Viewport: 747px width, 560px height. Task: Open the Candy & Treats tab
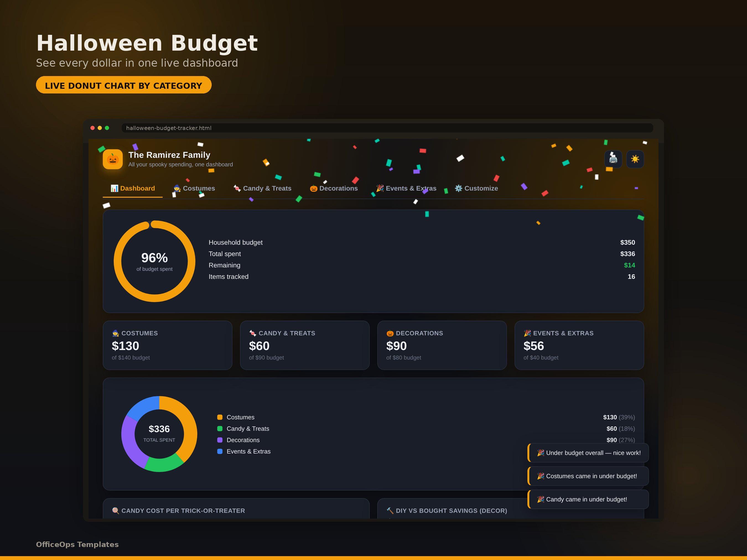(x=262, y=188)
